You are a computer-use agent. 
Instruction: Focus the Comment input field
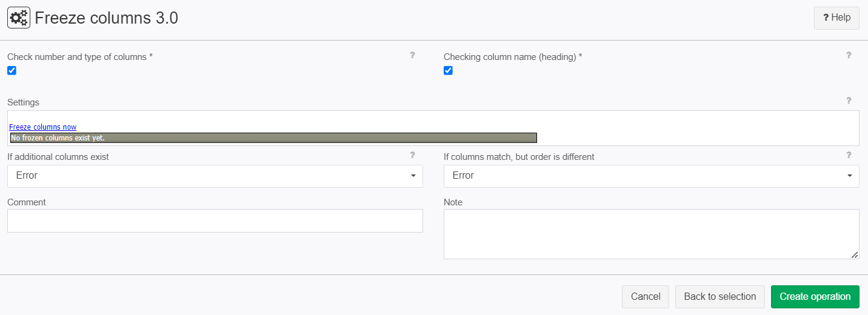(x=215, y=221)
